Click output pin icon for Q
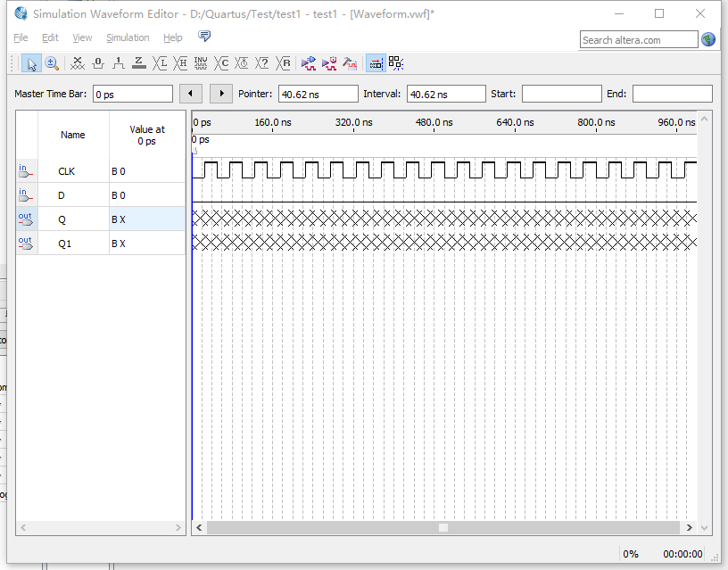Screen dimensions: 728x570 click(x=26, y=219)
